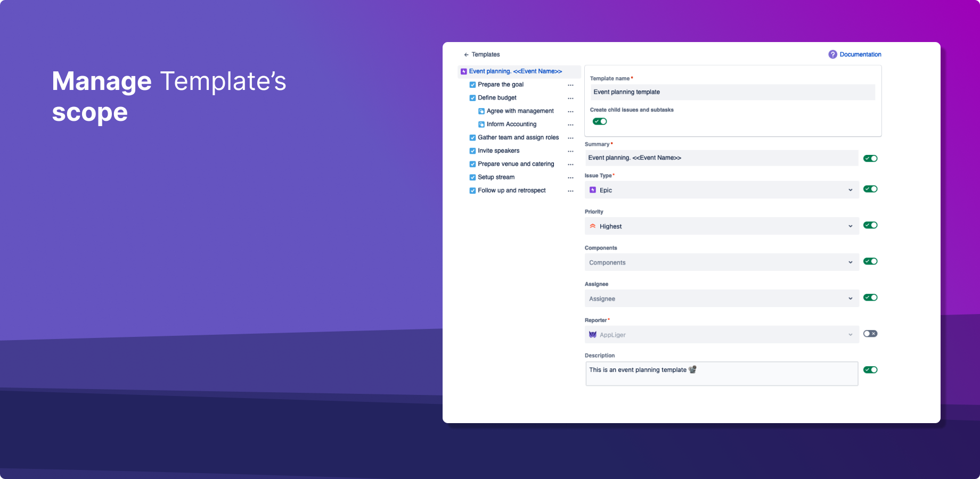980x479 pixels.
Task: Select Setup stream in template tree
Action: click(496, 177)
